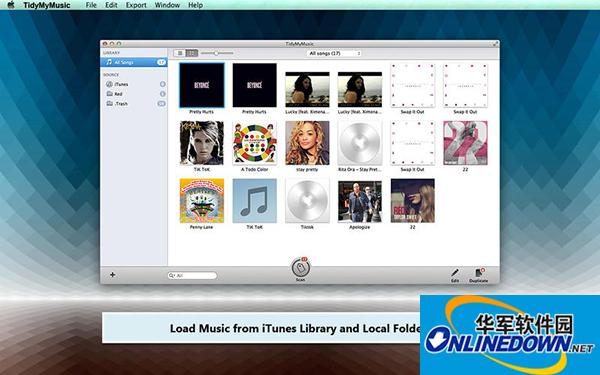Viewport: 600px width, 375px height.
Task: Click the Apologize song title
Action: point(360,227)
